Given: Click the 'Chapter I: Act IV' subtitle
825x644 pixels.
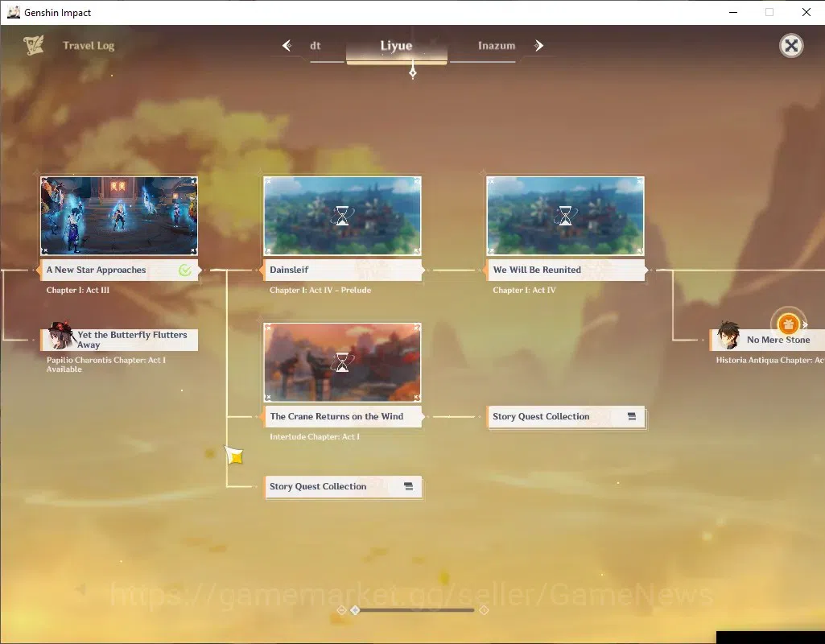Looking at the screenshot, I should tap(524, 290).
